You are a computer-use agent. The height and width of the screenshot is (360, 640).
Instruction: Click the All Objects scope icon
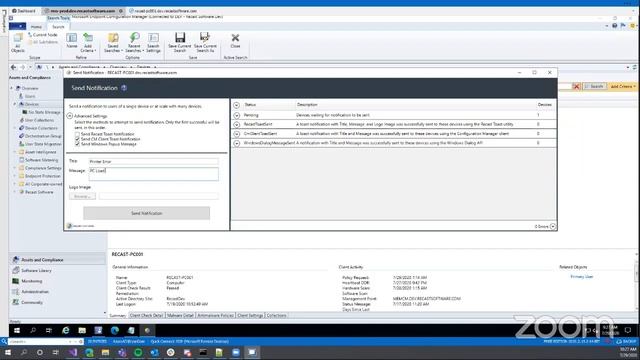18,42
